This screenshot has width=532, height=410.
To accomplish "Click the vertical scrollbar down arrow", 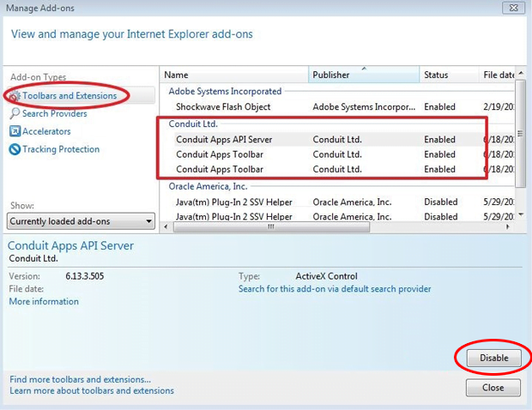I will [521, 214].
